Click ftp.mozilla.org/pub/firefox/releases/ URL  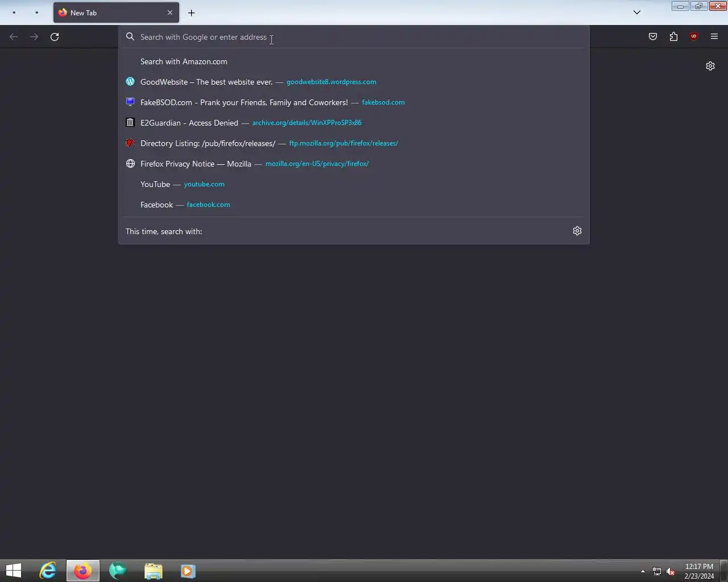[344, 143]
